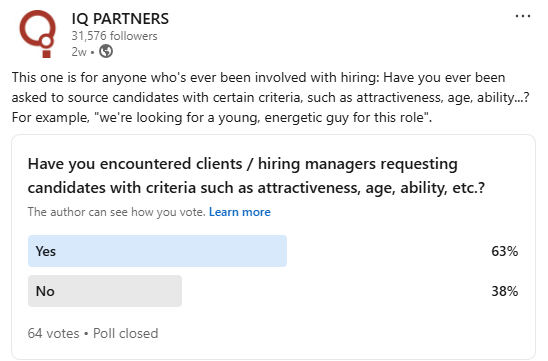Click the 38% result percentage
The height and width of the screenshot is (361, 548).
(x=504, y=291)
